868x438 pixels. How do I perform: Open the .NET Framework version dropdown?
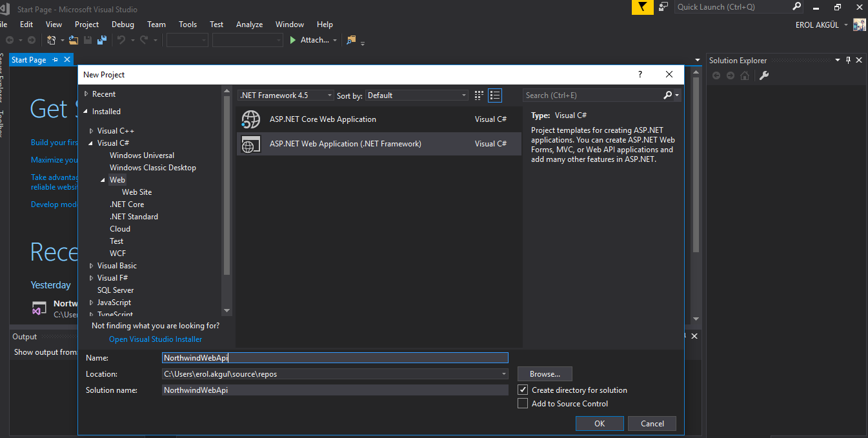pos(286,95)
